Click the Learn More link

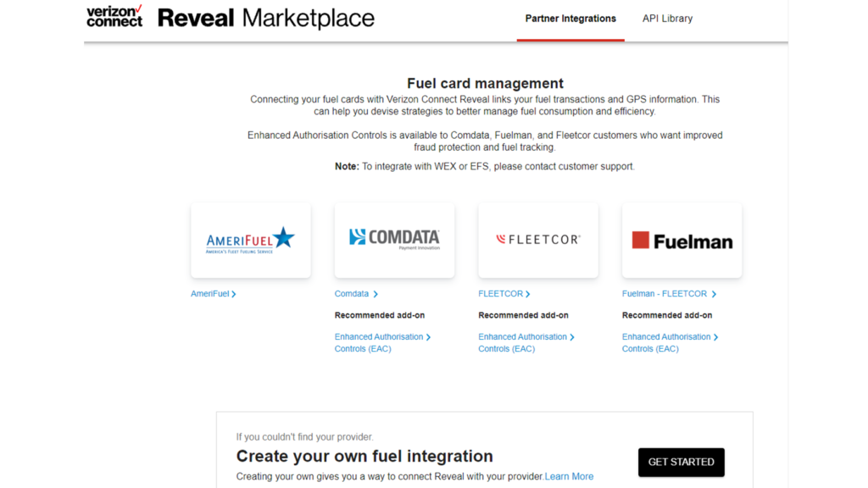[x=569, y=476]
